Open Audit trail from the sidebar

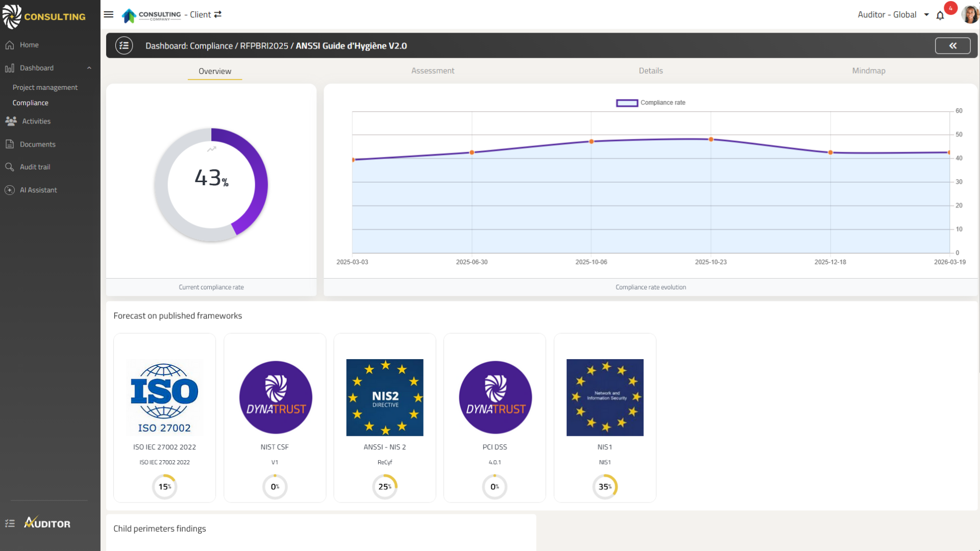[35, 167]
